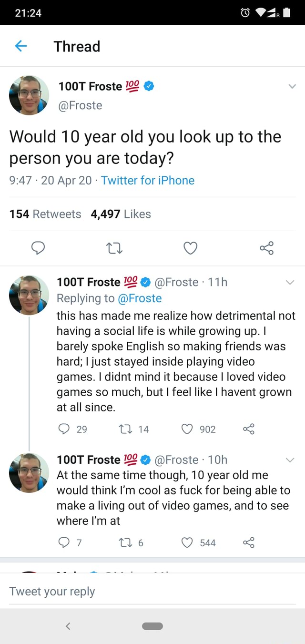Reply to the tweet posted 10h ago
The height and width of the screenshot is (644, 305).
64,542
